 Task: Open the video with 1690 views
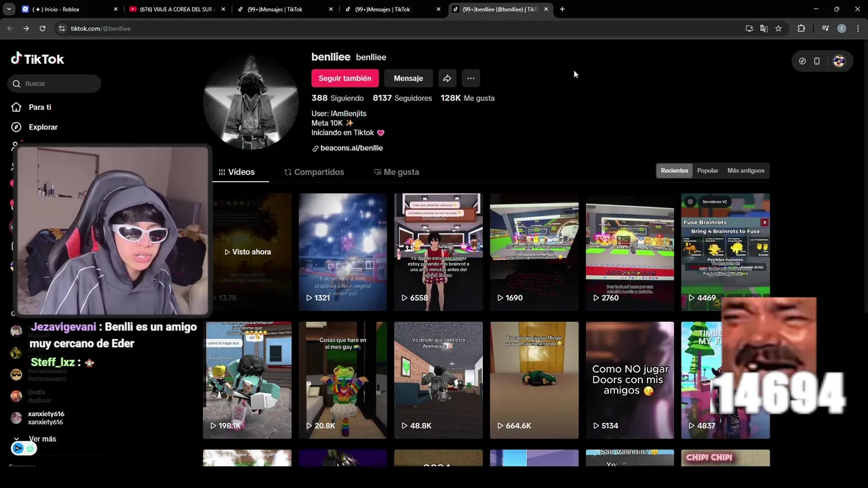[x=534, y=252]
